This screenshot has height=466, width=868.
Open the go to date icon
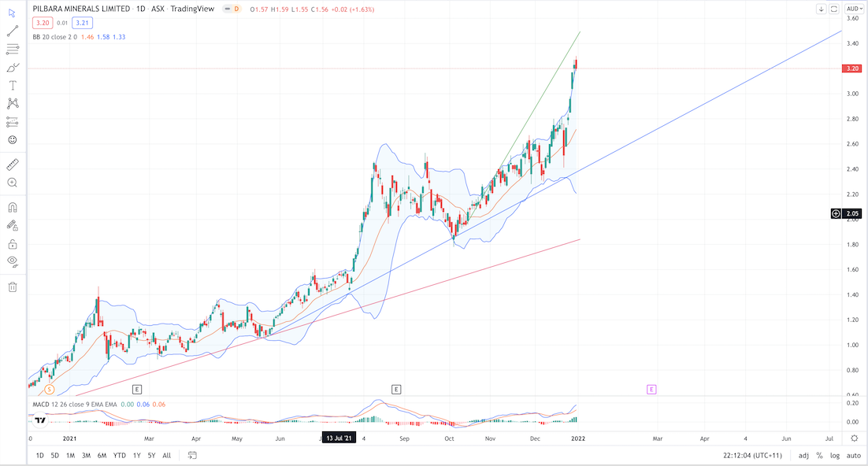192,456
